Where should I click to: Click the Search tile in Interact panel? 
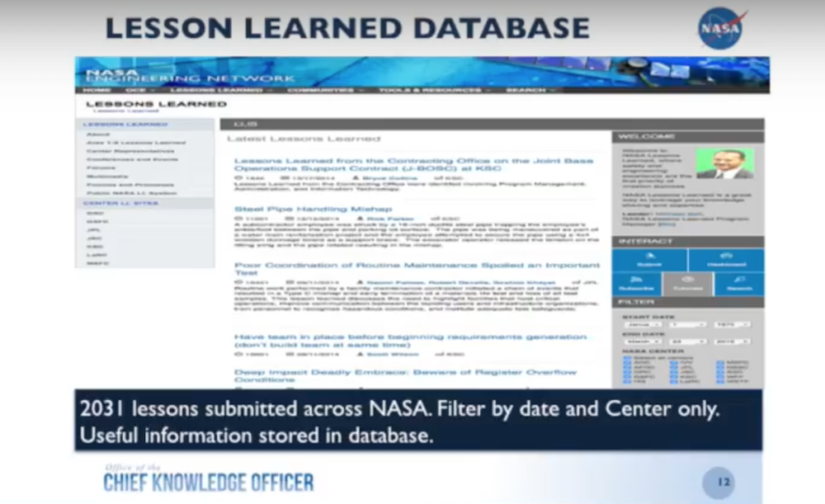click(739, 284)
